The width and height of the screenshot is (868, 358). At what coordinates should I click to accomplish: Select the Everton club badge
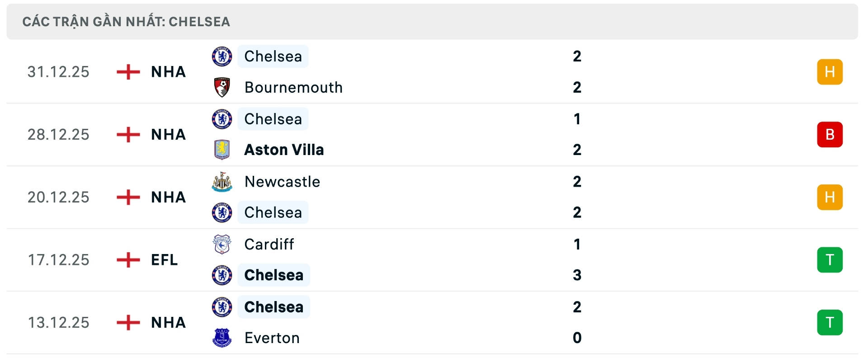coord(222,338)
